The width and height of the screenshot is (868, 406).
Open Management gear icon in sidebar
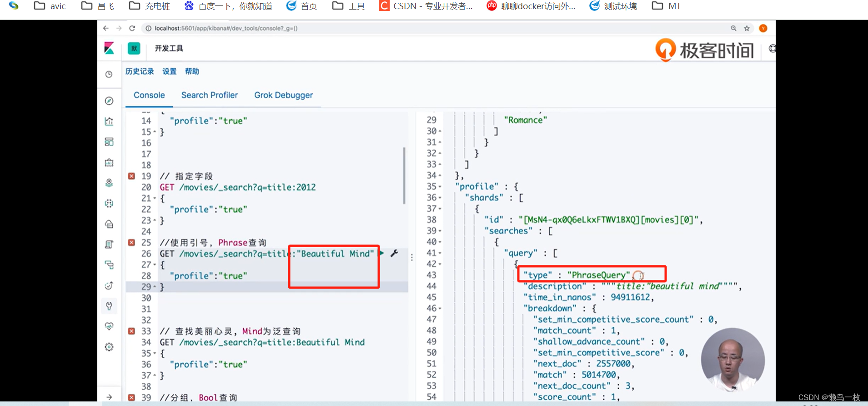click(109, 347)
